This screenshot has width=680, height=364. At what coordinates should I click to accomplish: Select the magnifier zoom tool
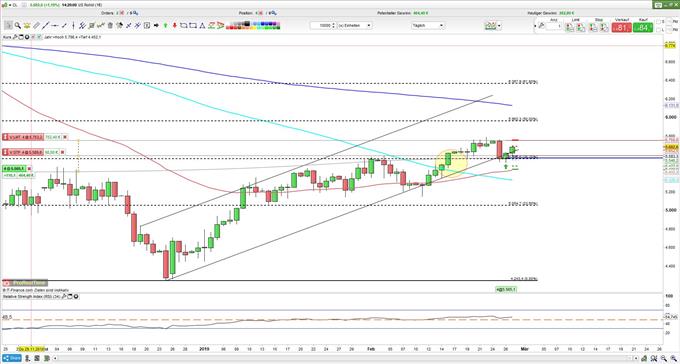tap(17, 26)
